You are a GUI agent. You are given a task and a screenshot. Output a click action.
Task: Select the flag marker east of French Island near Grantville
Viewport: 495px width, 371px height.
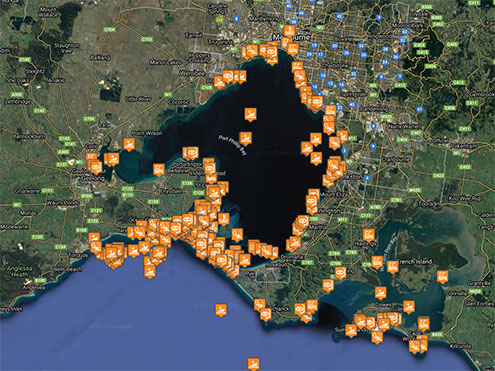coord(443,276)
